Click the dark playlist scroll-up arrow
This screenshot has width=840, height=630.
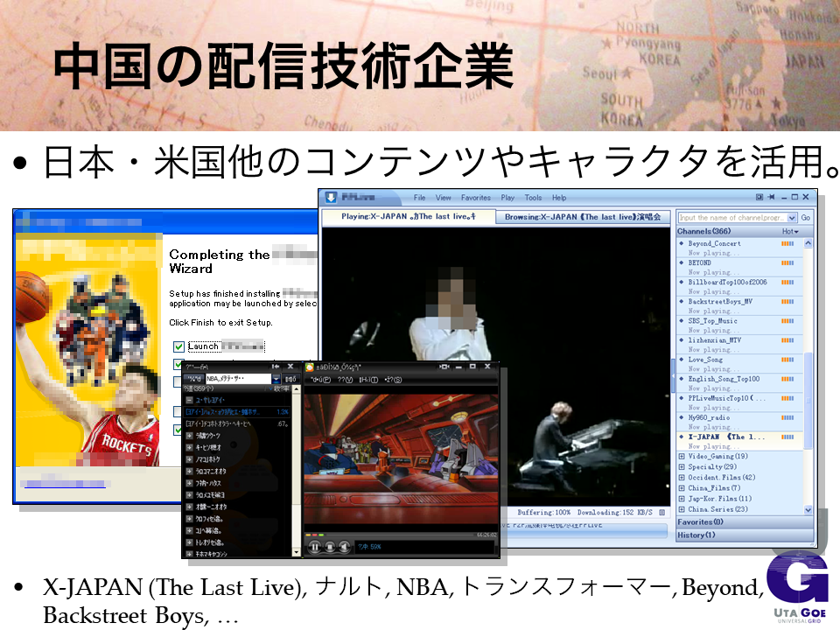[297, 388]
